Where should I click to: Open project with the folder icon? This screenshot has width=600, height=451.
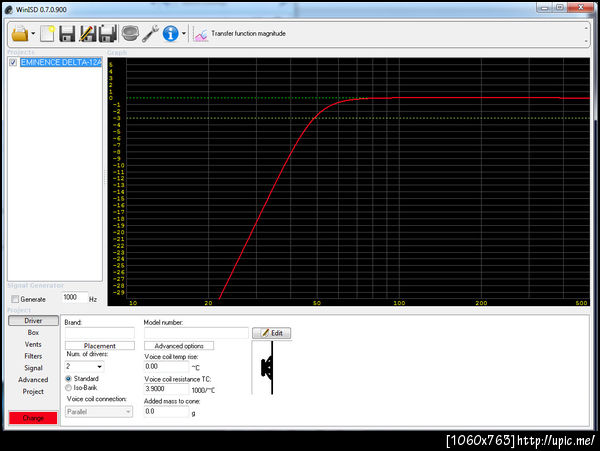[x=20, y=34]
